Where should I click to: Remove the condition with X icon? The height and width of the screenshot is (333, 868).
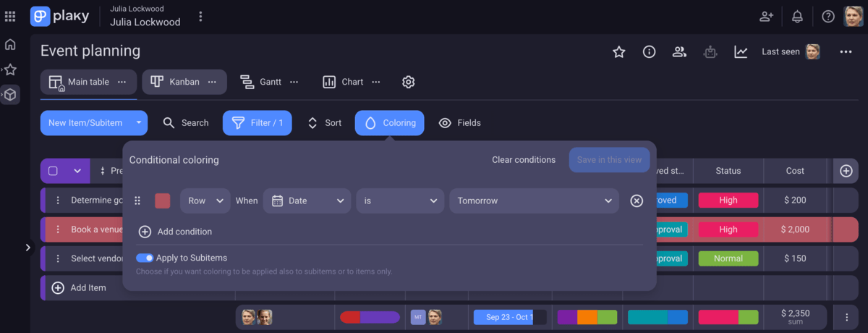[x=637, y=201]
